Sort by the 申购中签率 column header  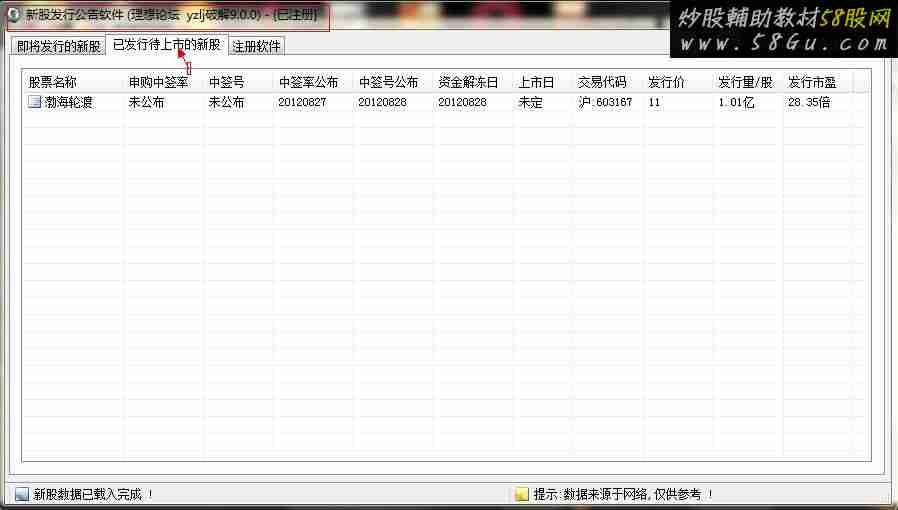tap(159, 82)
